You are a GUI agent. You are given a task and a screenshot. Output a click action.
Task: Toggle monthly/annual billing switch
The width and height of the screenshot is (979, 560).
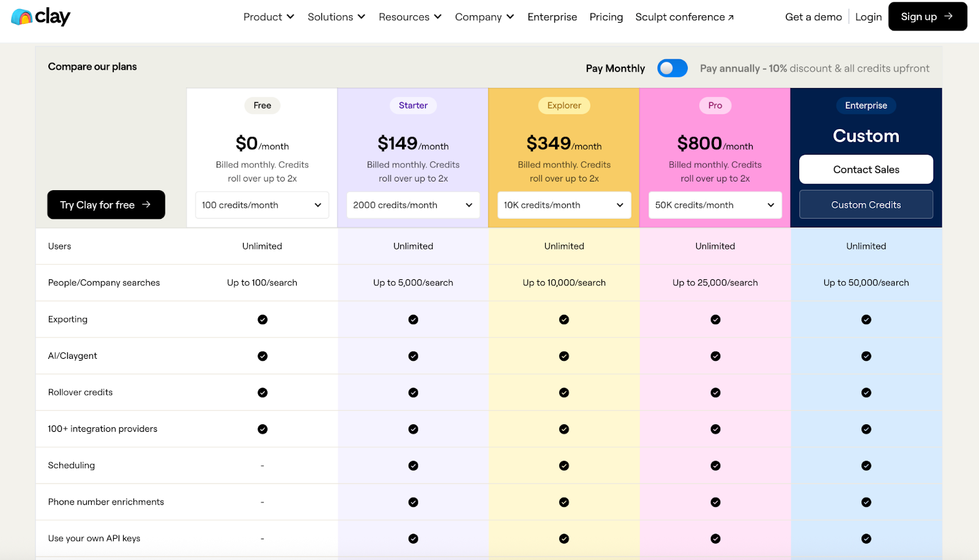tap(672, 68)
